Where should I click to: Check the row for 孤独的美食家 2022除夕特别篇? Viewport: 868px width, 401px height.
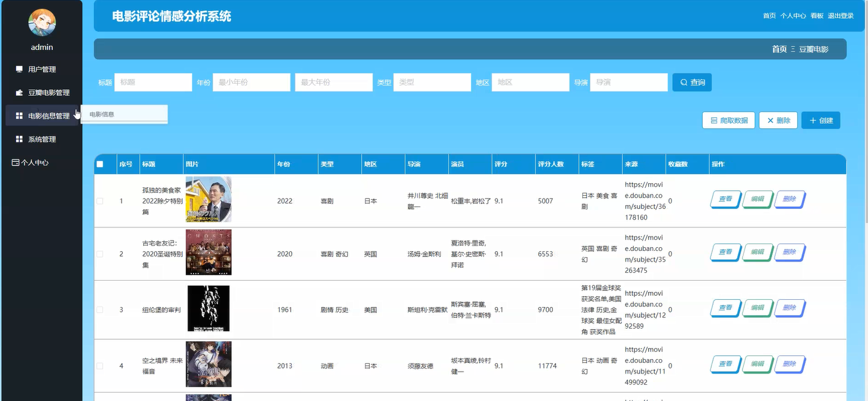click(100, 201)
